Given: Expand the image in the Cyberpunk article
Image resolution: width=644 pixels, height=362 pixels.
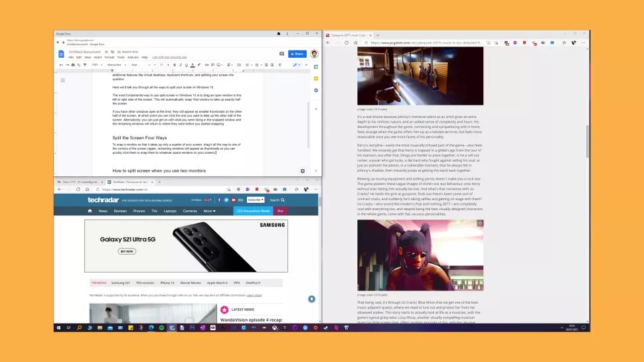Looking at the screenshot, I should pos(480,224).
